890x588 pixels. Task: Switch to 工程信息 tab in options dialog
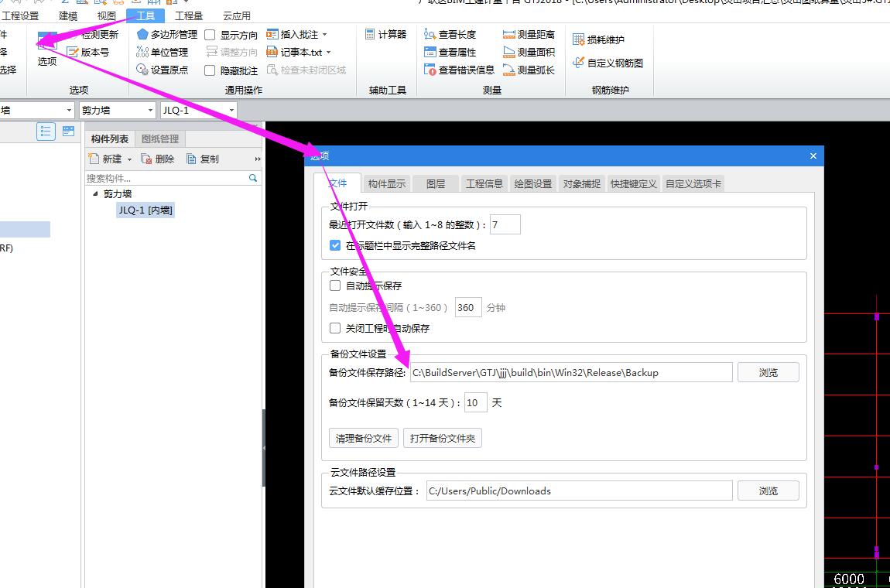pos(484,183)
